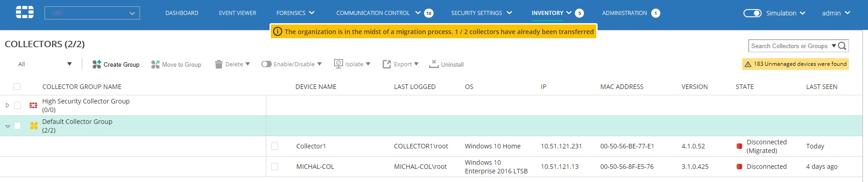Expand the High Security Collector Group
The height and width of the screenshot is (182, 868).
[x=7, y=105]
